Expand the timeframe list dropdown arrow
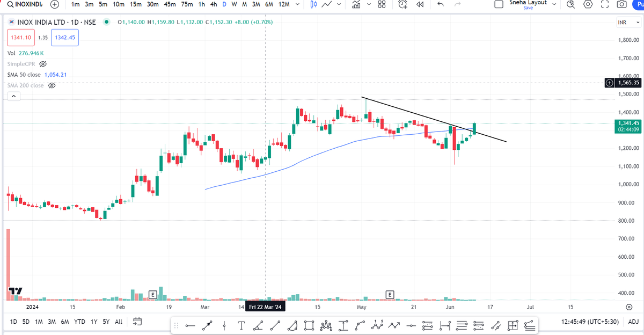644x335 pixels. pos(297,4)
